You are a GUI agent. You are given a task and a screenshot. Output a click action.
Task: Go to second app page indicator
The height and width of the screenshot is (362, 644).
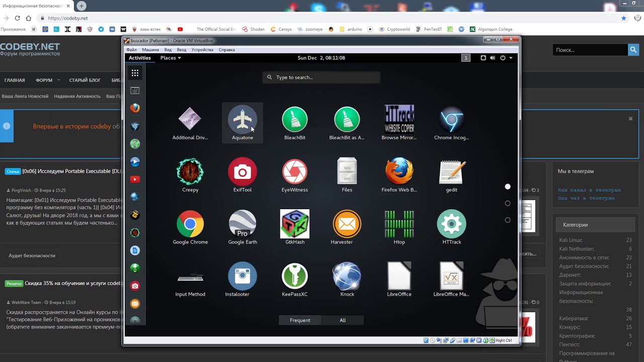pos(508,203)
